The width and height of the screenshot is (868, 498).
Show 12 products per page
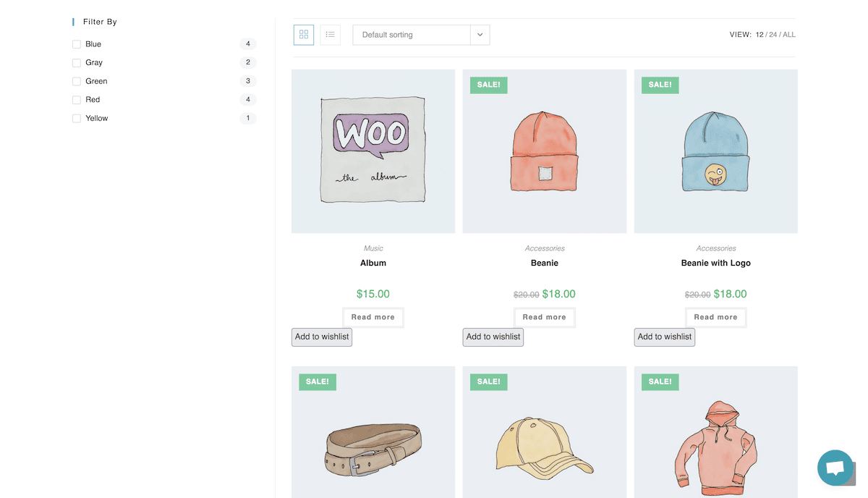point(759,35)
